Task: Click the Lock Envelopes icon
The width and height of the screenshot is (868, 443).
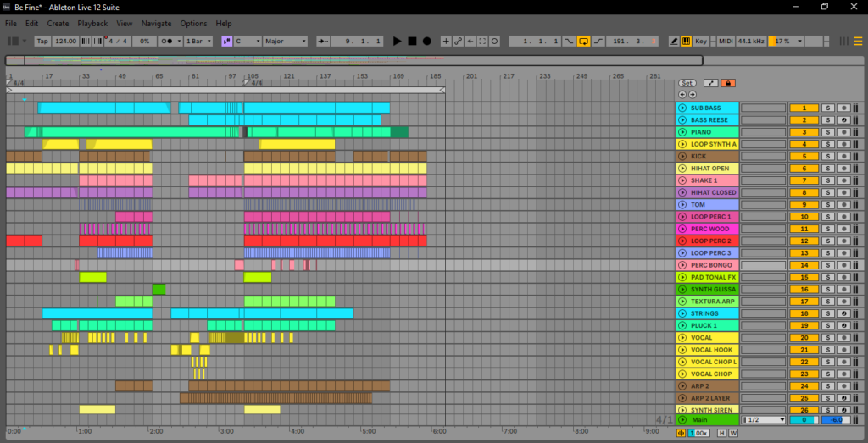Action: [728, 83]
